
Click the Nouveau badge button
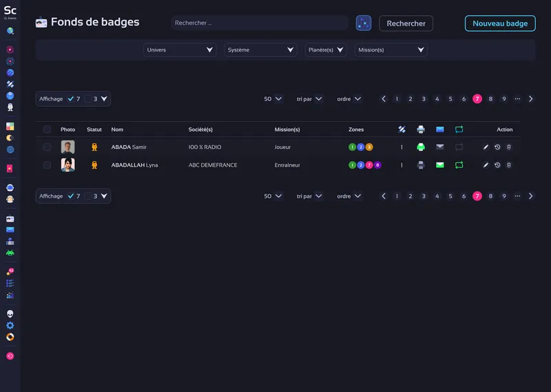(500, 23)
